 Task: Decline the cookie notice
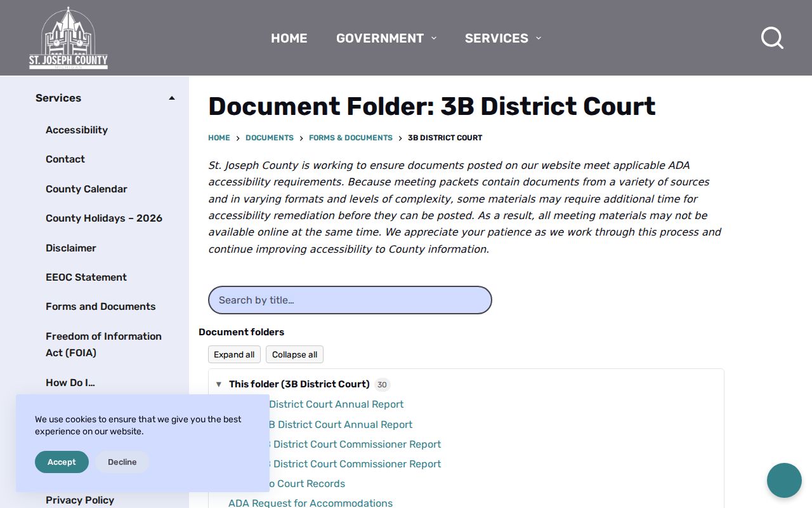(x=122, y=462)
